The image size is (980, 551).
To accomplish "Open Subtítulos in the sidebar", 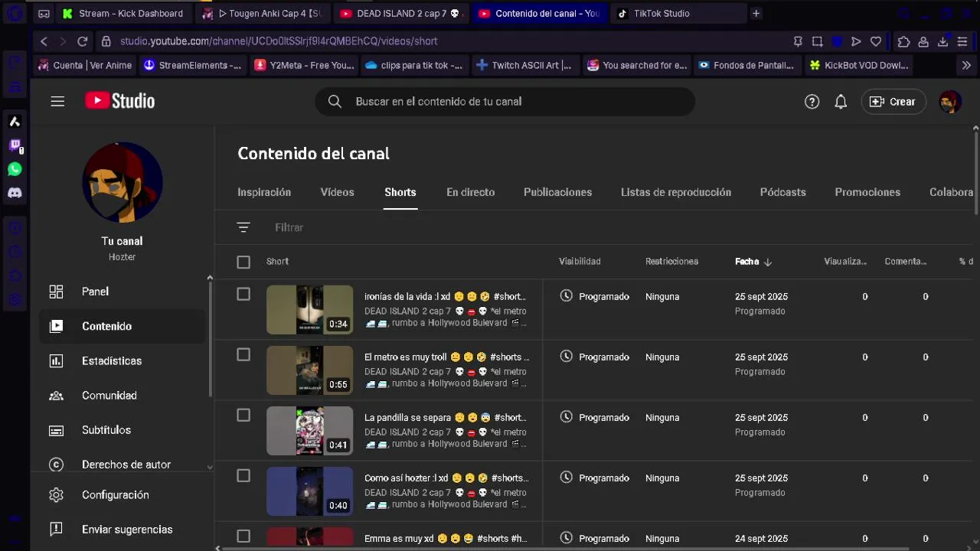I will click(x=122, y=430).
